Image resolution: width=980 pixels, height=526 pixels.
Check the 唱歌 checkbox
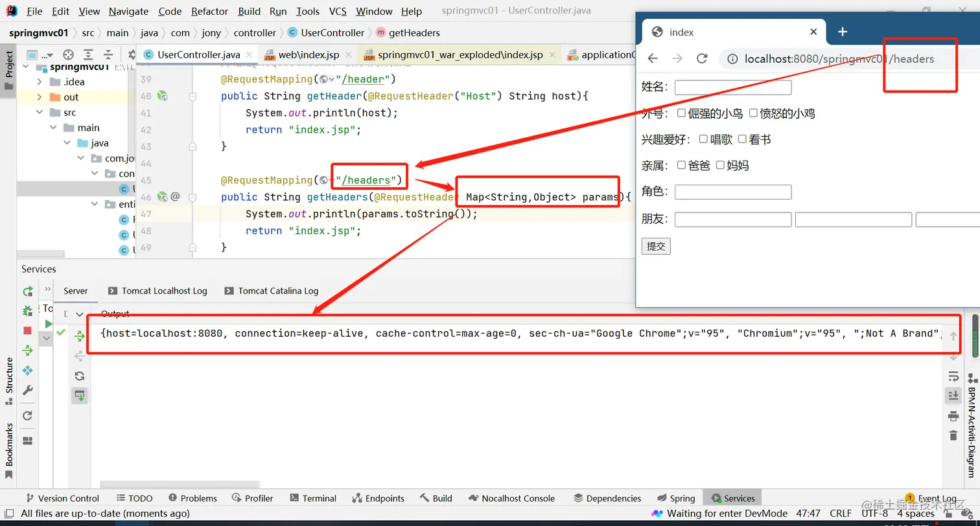pos(703,139)
